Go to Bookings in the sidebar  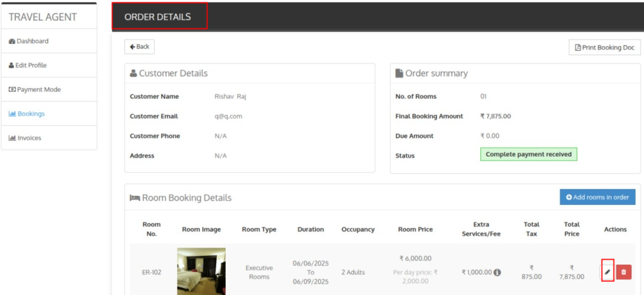click(x=49, y=114)
